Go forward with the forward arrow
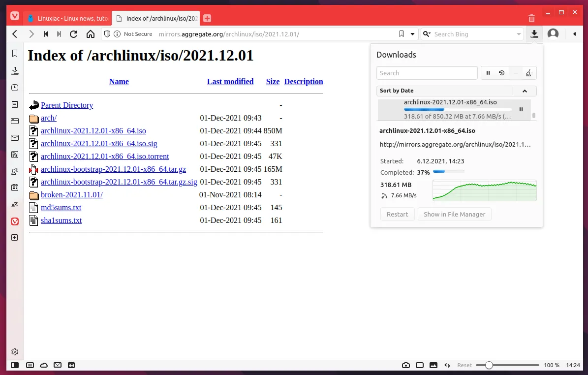The width and height of the screenshot is (588, 375). pyautogui.click(x=31, y=34)
